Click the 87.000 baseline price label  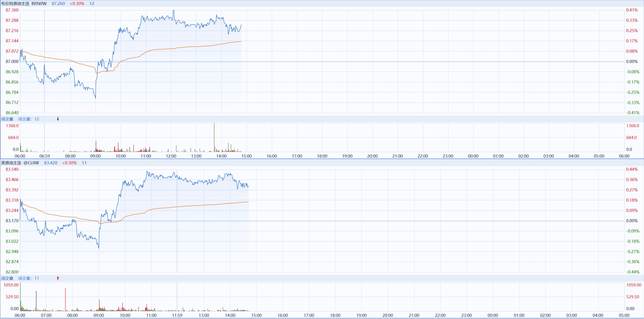(x=12, y=61)
